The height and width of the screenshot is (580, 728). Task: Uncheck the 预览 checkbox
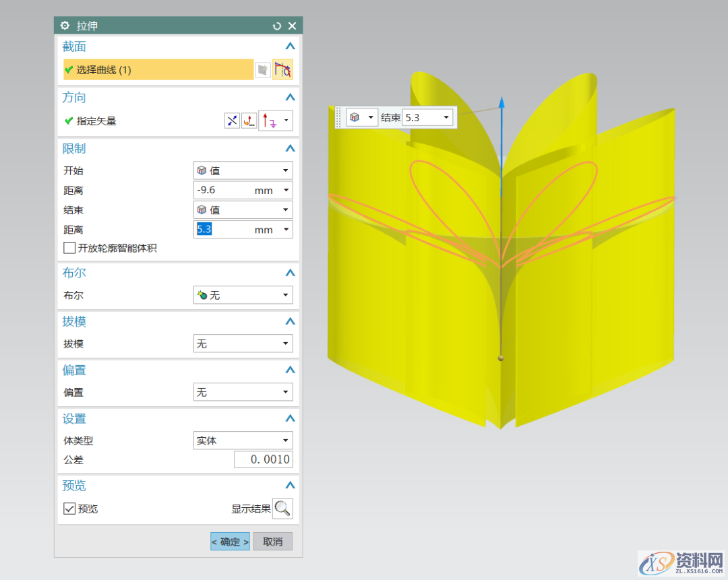pyautogui.click(x=69, y=509)
